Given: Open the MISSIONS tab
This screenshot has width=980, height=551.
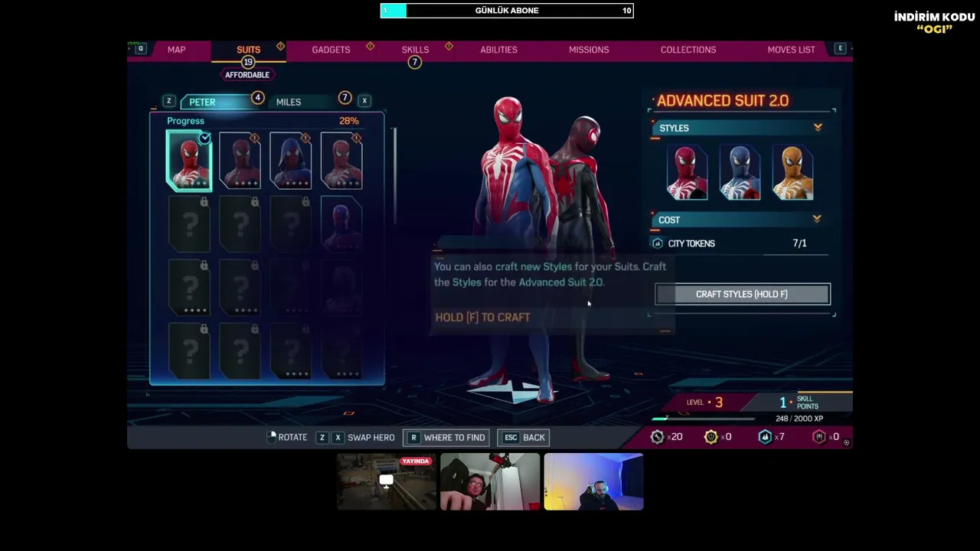Looking at the screenshot, I should 589,50.
